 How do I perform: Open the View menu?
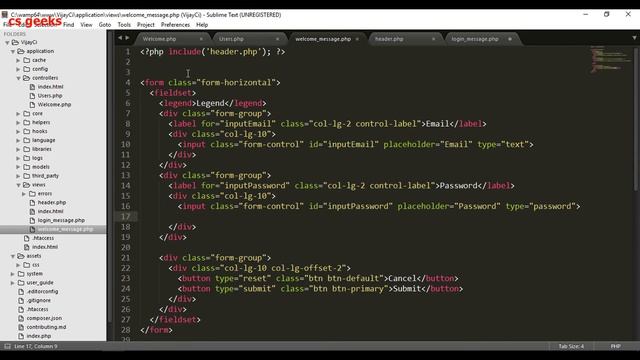click(86, 25)
